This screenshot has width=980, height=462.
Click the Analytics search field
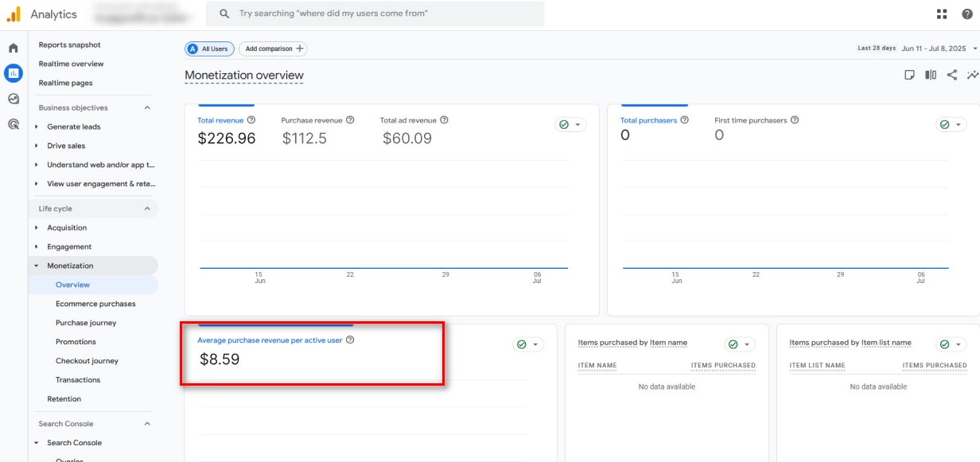374,14
